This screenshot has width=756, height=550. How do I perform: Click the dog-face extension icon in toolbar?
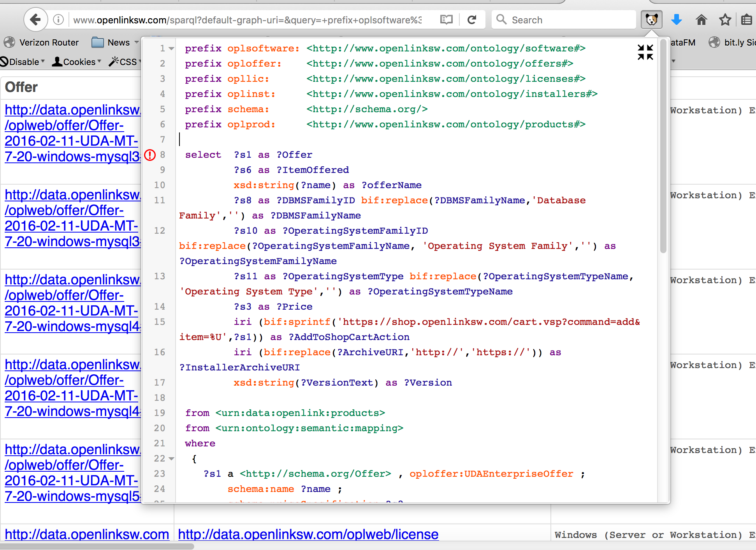click(x=651, y=19)
